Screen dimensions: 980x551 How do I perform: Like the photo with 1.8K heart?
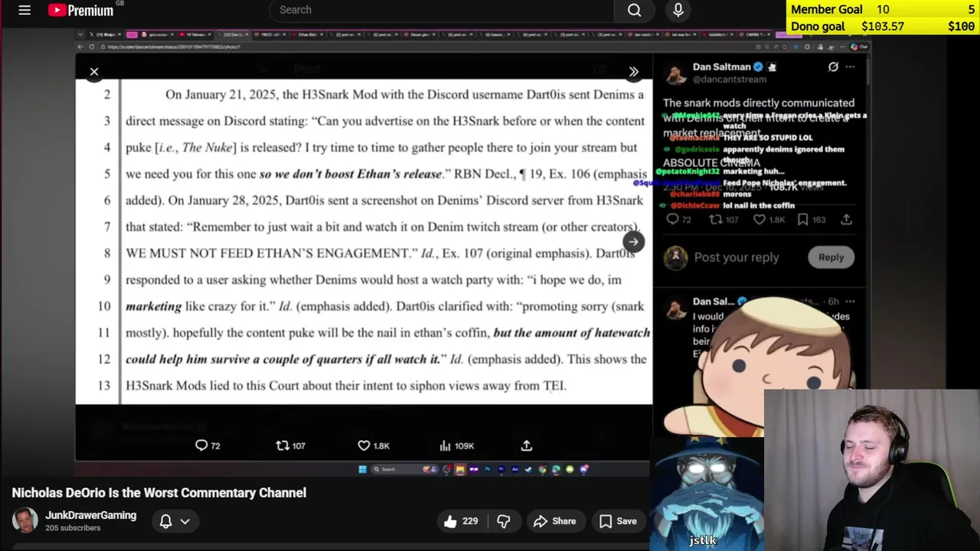(374, 445)
